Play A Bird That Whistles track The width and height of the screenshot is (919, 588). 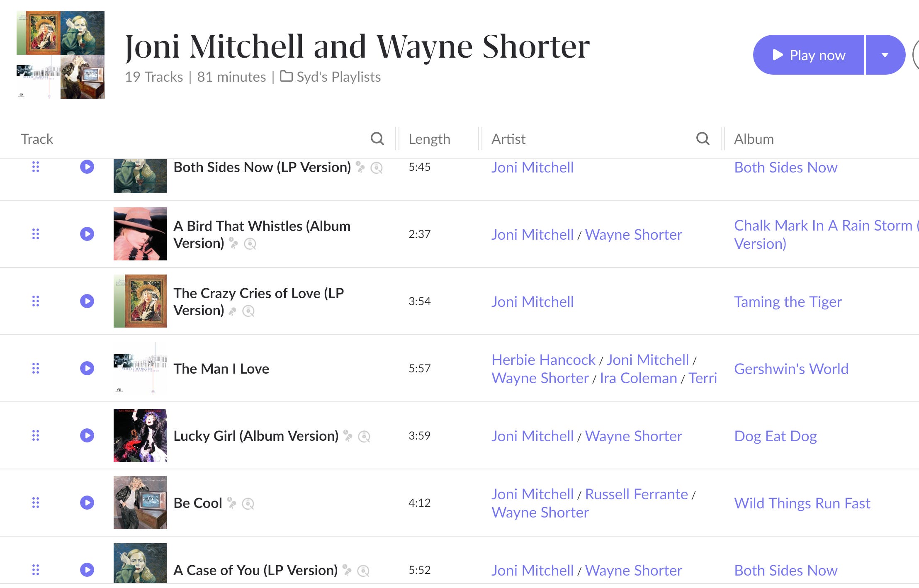click(87, 234)
